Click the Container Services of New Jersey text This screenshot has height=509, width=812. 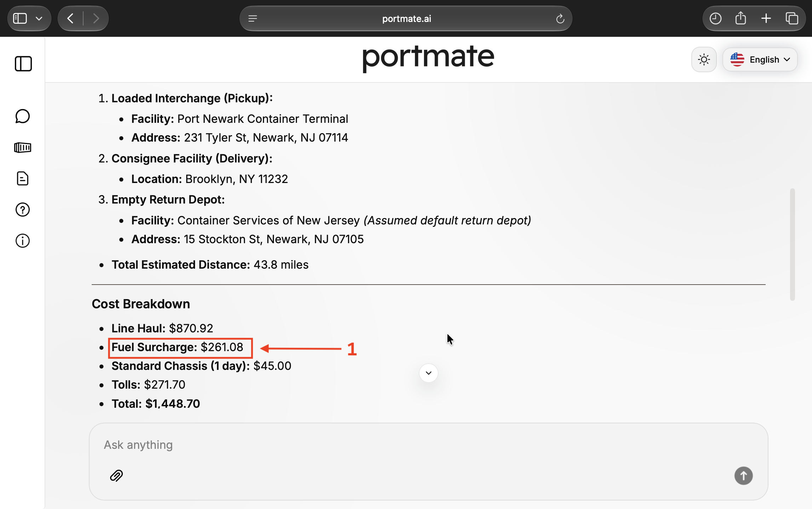pos(268,221)
